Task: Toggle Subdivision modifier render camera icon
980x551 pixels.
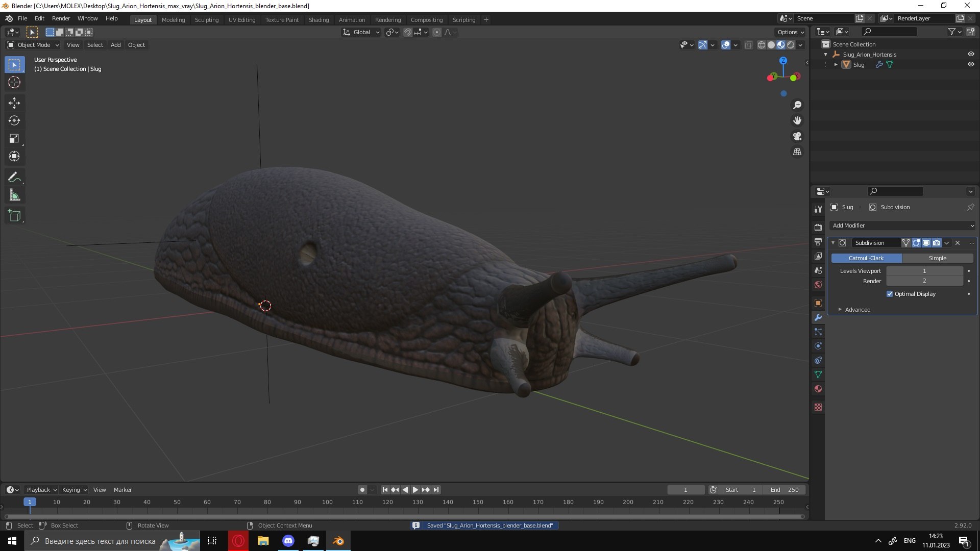Action: coord(937,243)
